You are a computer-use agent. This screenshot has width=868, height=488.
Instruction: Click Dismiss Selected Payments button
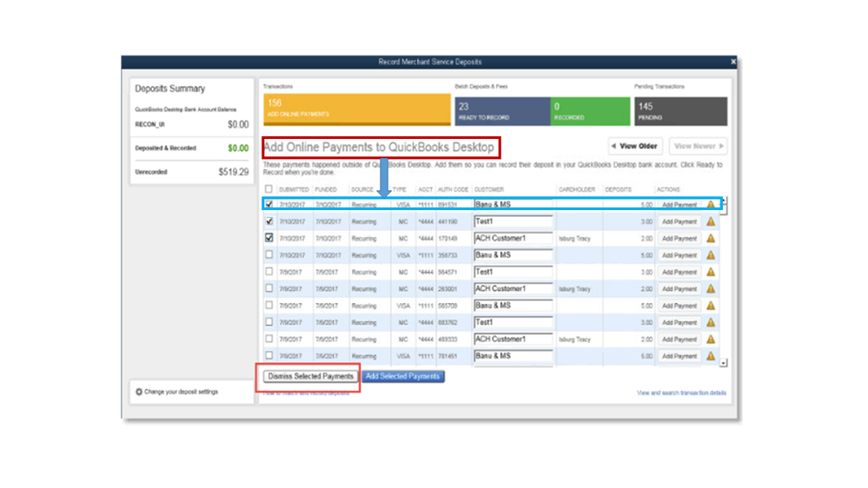pos(310,376)
